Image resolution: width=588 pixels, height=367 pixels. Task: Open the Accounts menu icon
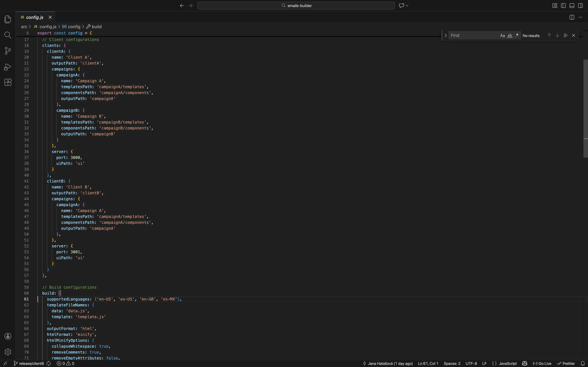tap(8, 336)
